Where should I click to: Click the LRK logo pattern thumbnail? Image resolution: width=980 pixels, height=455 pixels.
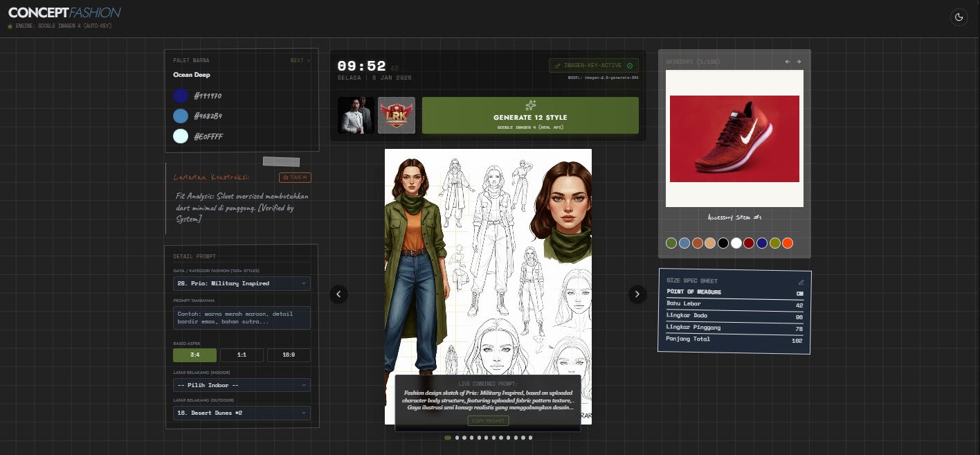pyautogui.click(x=397, y=115)
